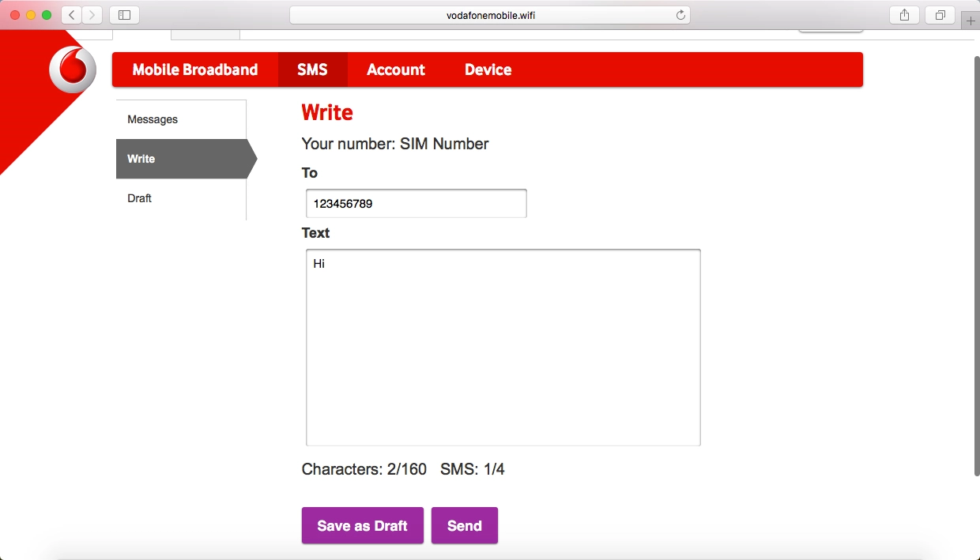
Task: Click the Save as Draft button
Action: (362, 525)
